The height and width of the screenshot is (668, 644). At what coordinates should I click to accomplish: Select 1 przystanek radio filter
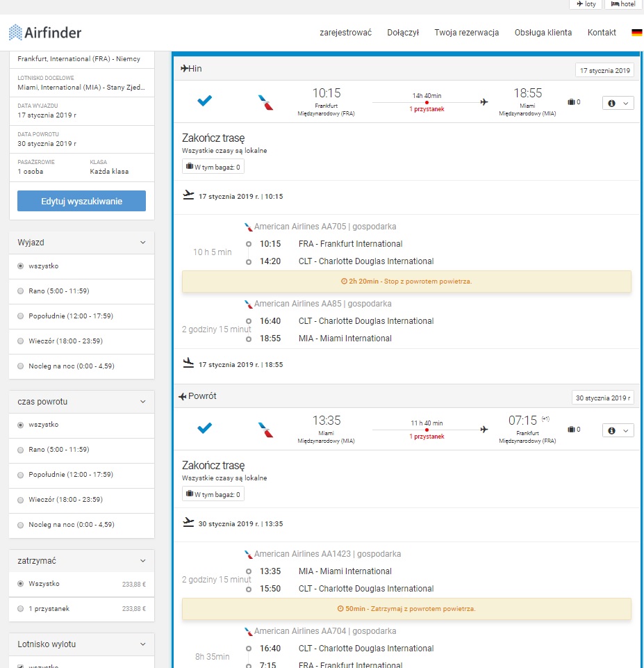[20, 609]
